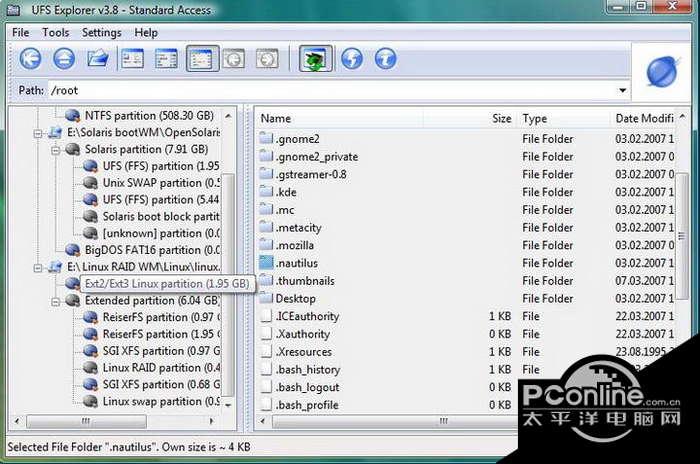Select the .bash_profile file name
The height and width of the screenshot is (464, 700).
coord(307,405)
